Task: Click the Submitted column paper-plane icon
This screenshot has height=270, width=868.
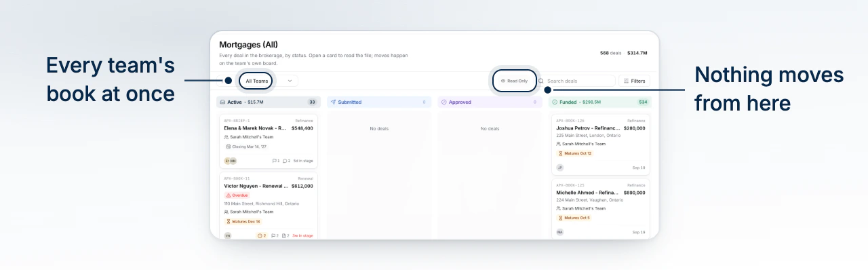Action: 334,102
